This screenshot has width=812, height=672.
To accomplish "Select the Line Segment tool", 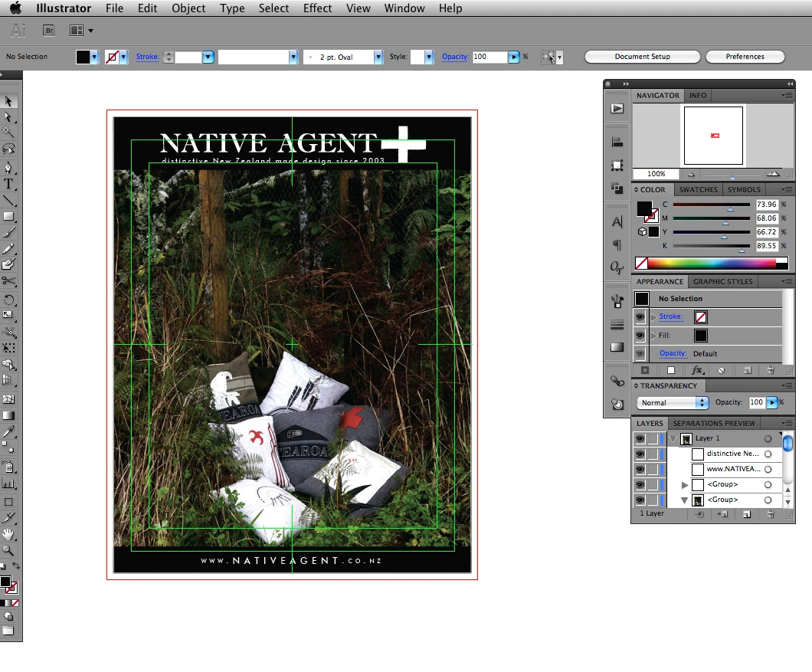I will pyautogui.click(x=8, y=200).
